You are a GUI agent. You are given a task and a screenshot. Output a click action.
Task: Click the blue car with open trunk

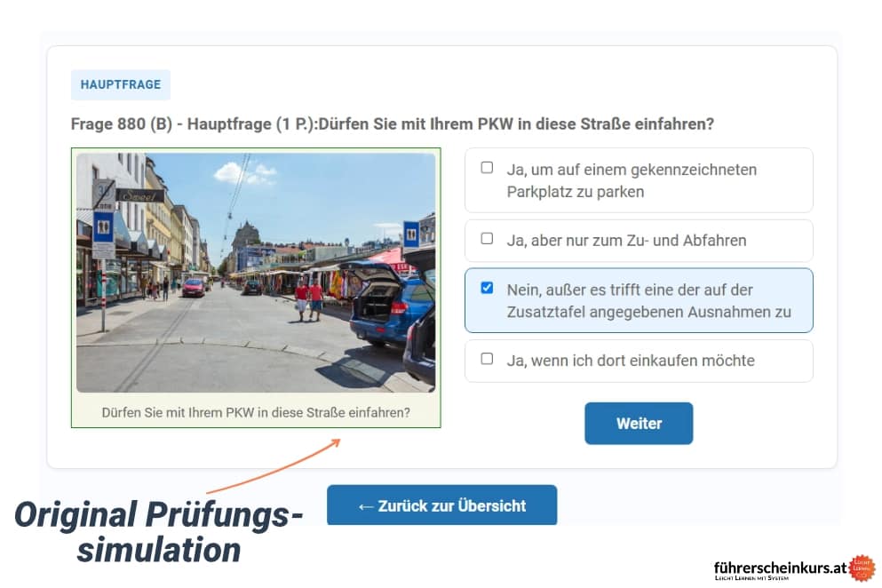[x=389, y=304]
